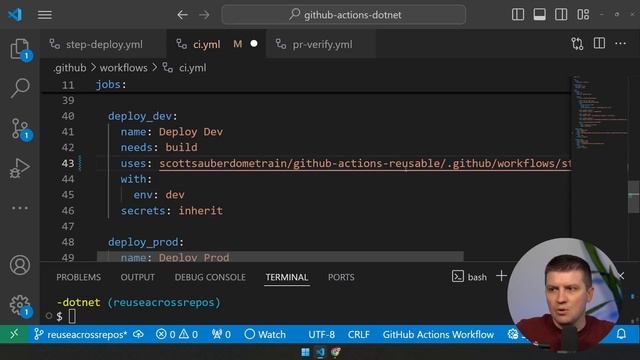The image size is (640, 360).
Task: Open the Source Control view
Action: [20, 129]
